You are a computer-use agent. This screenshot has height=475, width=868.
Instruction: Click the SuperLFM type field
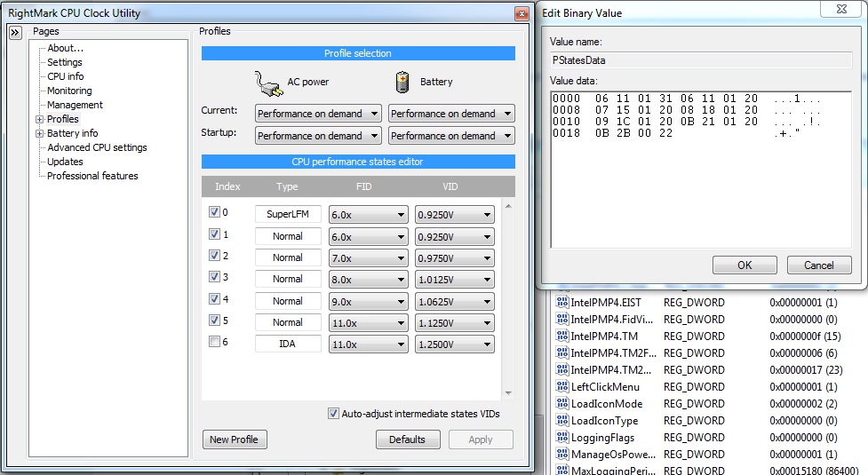pos(288,214)
